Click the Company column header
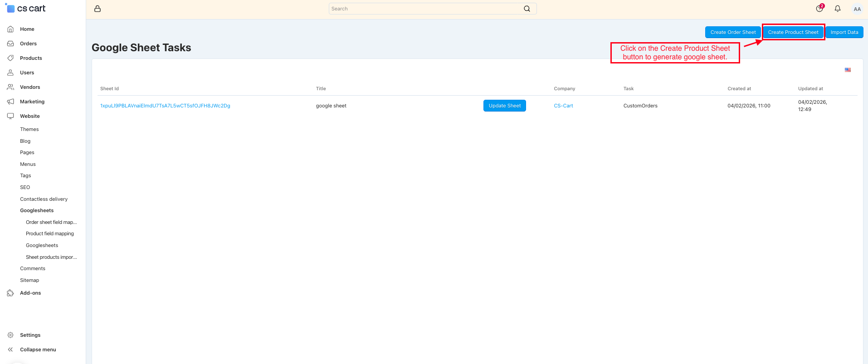Screen dimensions: 868x364 [564, 88]
